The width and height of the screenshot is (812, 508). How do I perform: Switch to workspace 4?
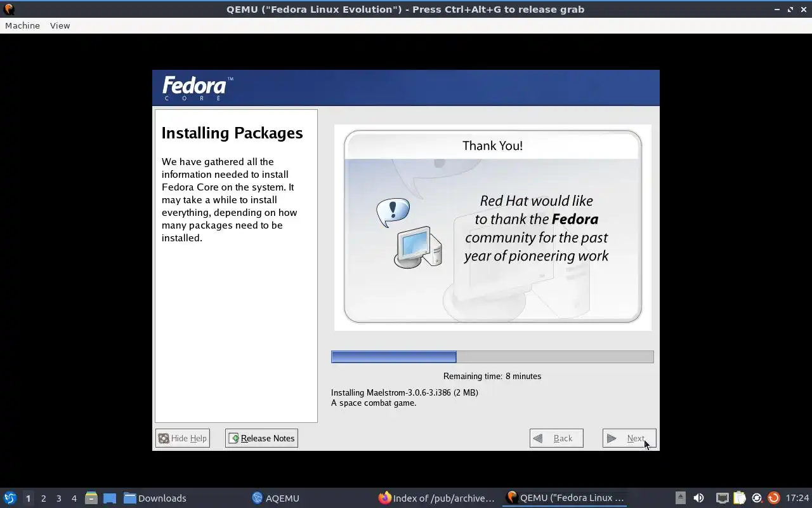(74, 498)
